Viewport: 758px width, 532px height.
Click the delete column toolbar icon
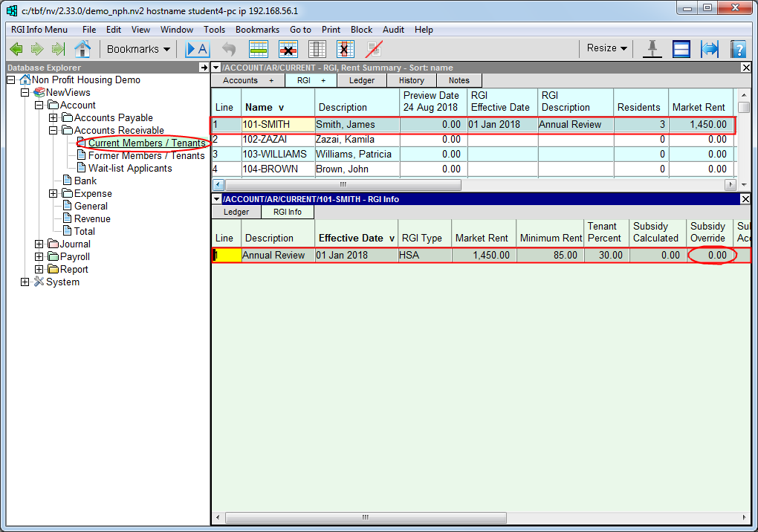345,49
